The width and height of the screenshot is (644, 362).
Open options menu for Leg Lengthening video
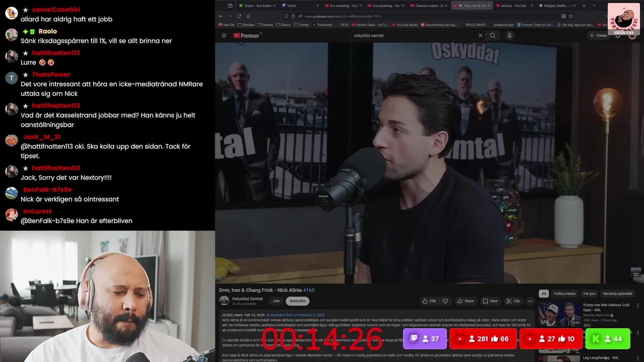click(x=638, y=358)
